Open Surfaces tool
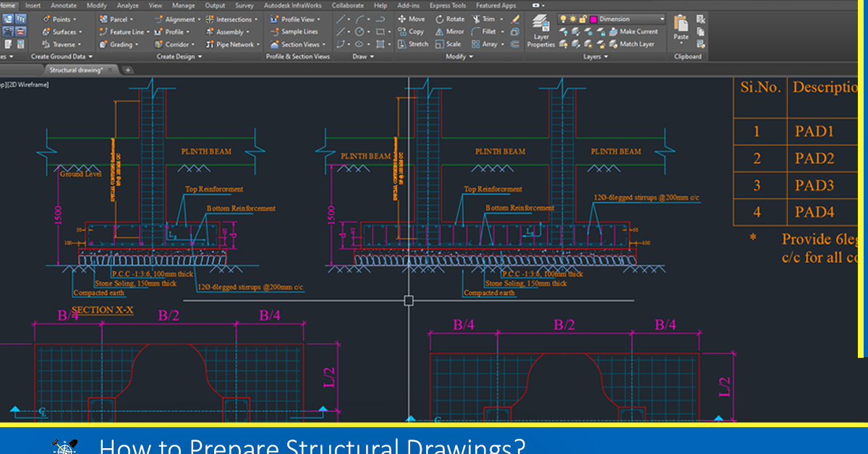This screenshot has width=868, height=454. pyautogui.click(x=62, y=32)
